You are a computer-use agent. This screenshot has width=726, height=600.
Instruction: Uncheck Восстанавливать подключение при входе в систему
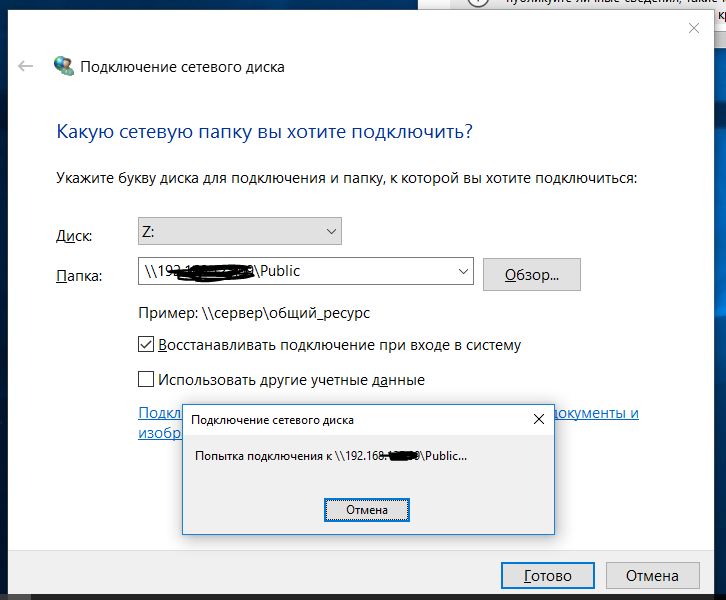click(x=146, y=344)
